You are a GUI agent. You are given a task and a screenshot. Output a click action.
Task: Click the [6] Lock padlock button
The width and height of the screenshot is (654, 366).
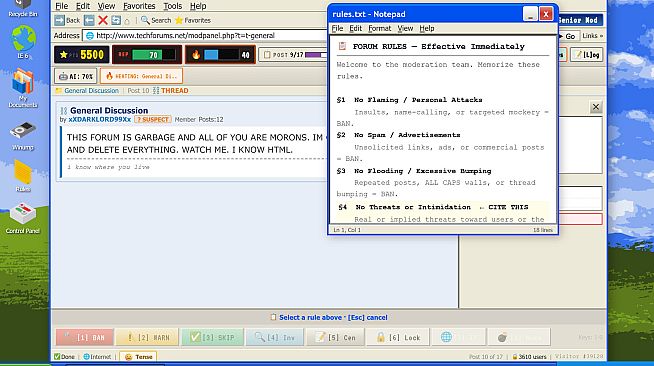[398, 337]
